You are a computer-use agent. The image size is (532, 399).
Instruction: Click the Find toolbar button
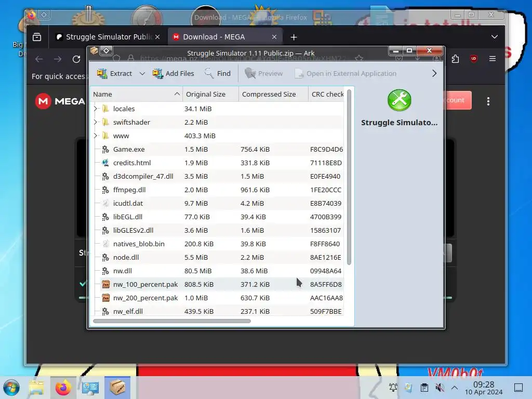[218, 73]
